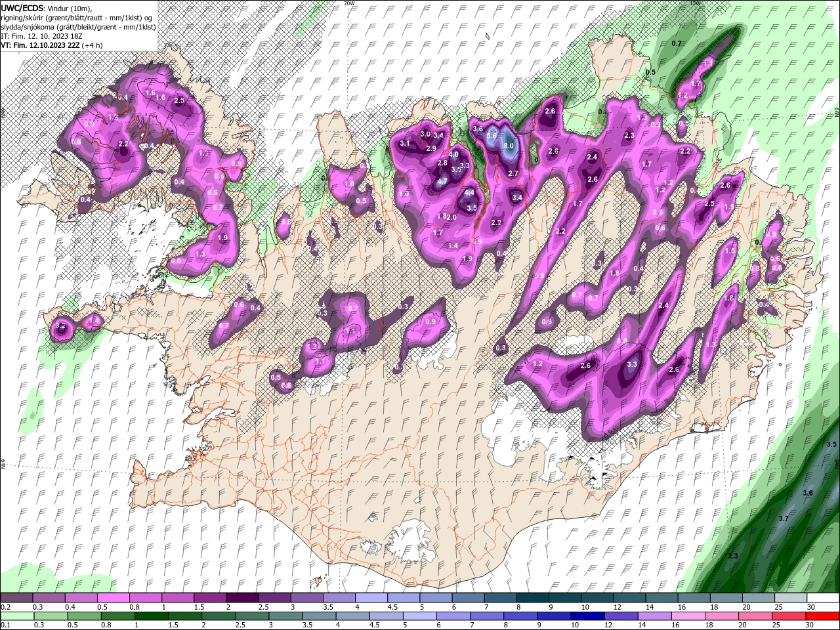The image size is (840, 630).
Task: Click the 15W longitude label
Action: (x=695, y=3)
